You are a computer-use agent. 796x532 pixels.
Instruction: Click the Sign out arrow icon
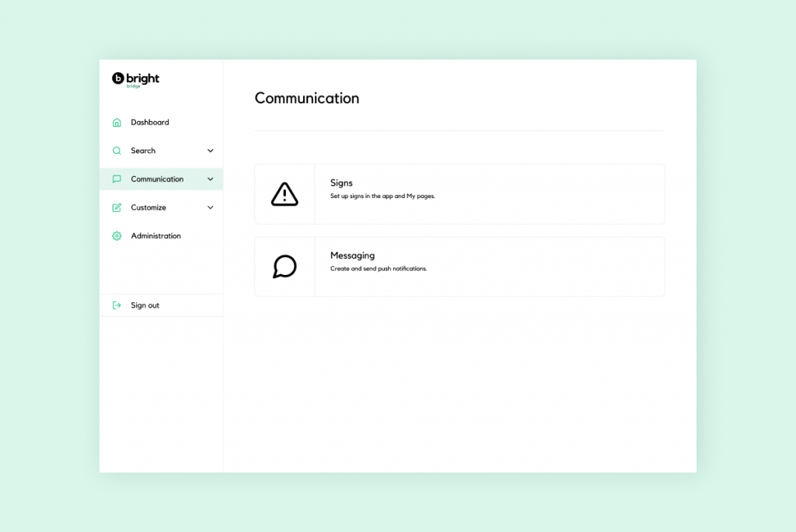117,305
